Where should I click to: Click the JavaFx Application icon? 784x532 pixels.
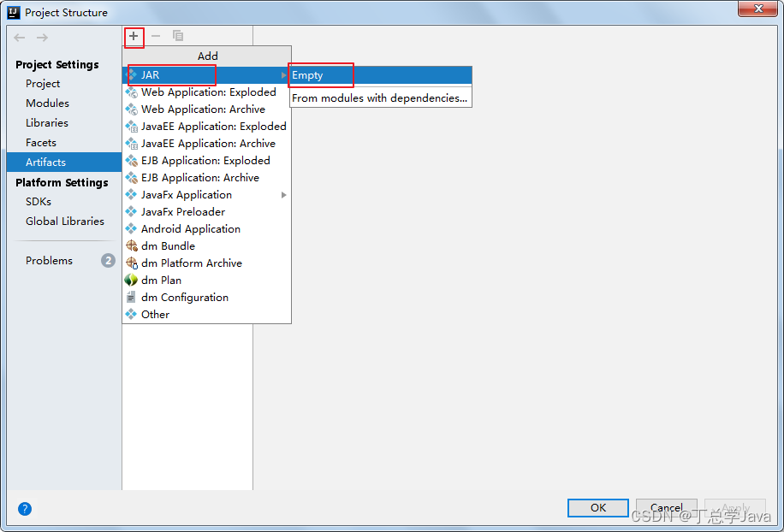[x=131, y=194]
